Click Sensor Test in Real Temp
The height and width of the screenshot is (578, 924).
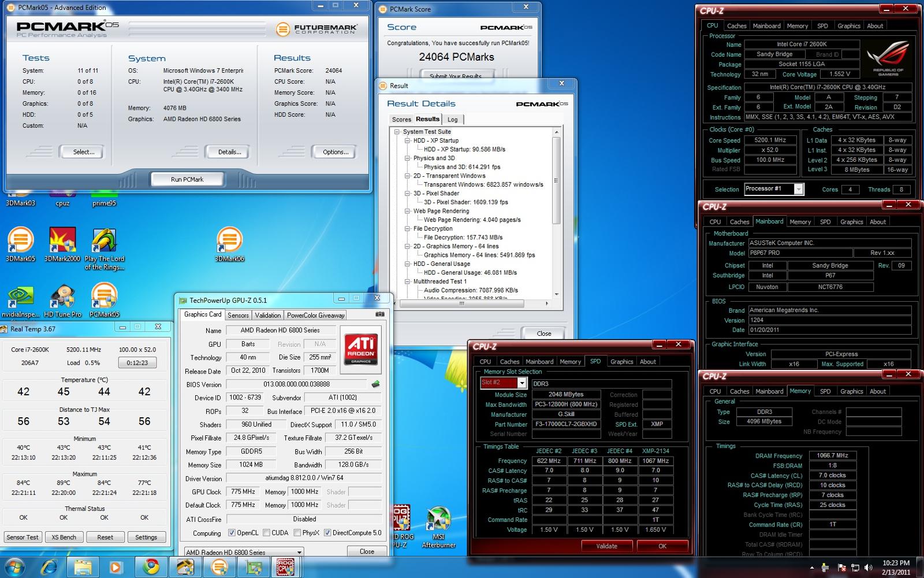tap(23, 537)
